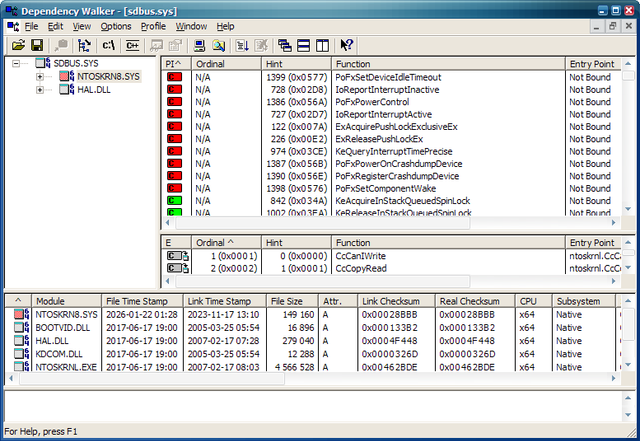
Task: Click the greyed-out Properties toolbar icon
Action: [x=176, y=45]
